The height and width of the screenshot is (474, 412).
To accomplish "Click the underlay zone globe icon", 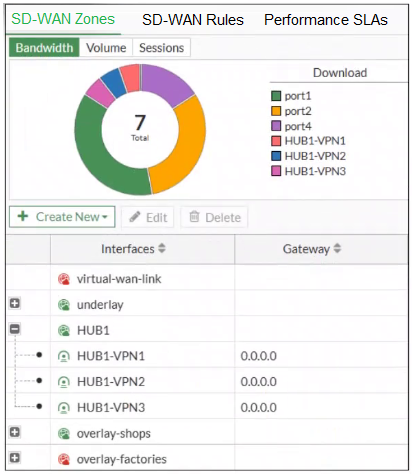I will [x=64, y=305].
